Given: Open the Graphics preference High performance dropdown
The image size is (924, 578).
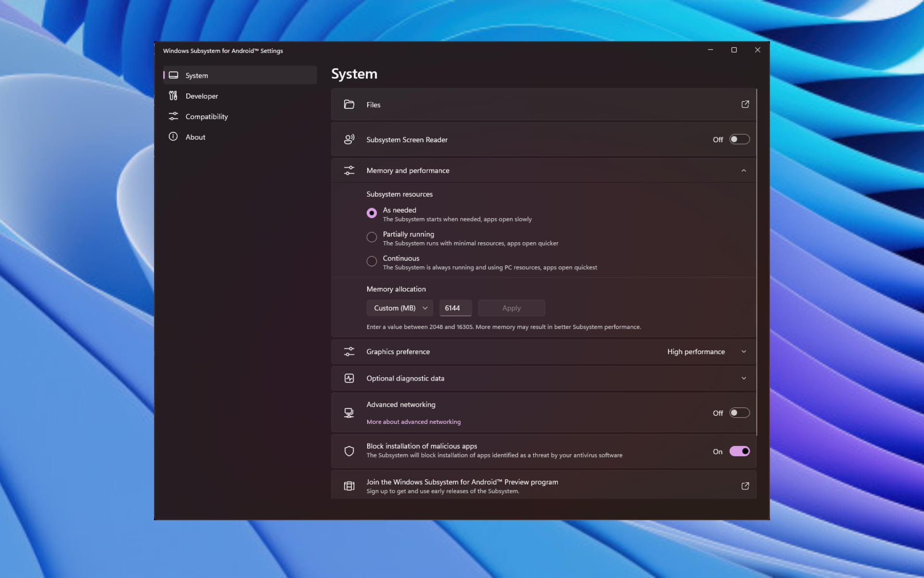Looking at the screenshot, I should (x=706, y=352).
